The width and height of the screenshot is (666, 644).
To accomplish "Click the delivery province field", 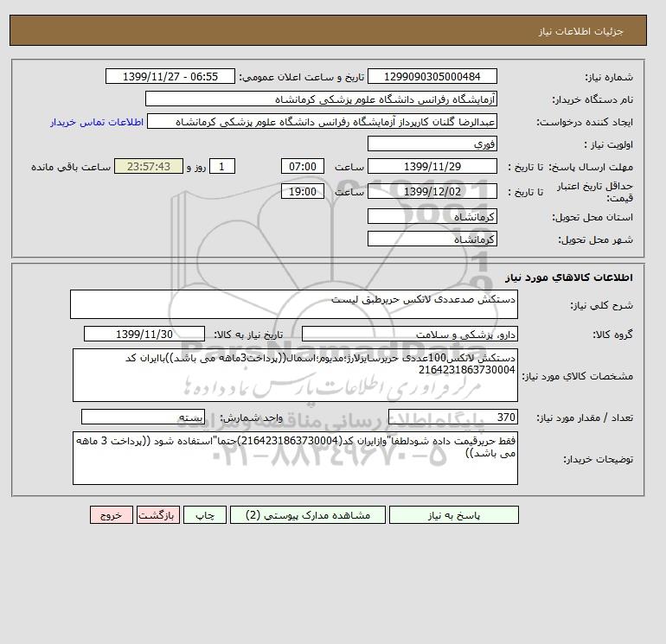I will (432, 216).
